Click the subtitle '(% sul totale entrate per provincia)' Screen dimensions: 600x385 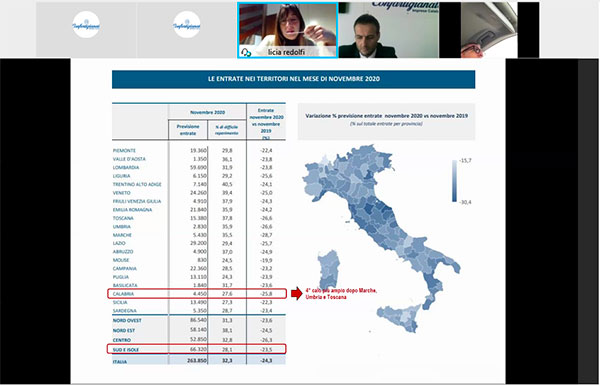(386, 124)
